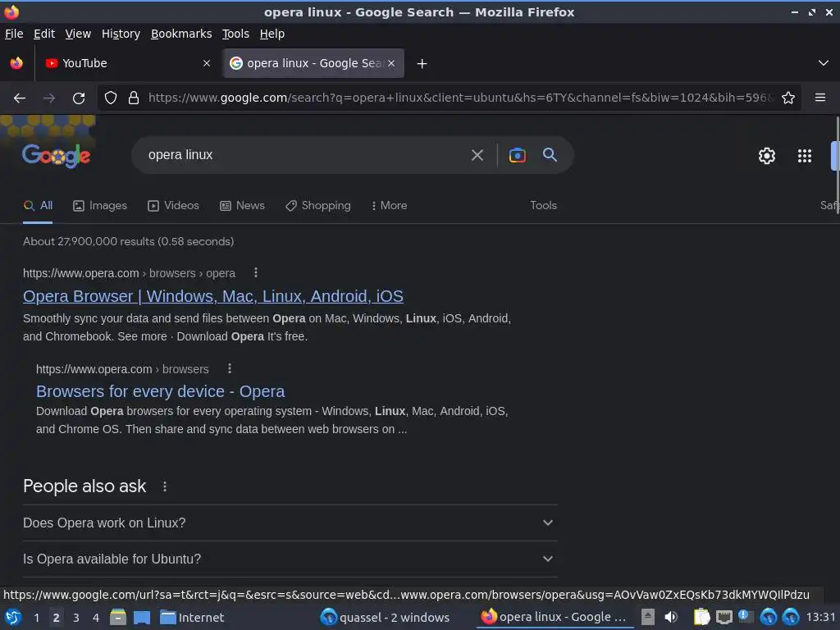
Task: Clear the Google search box text
Action: [x=477, y=155]
